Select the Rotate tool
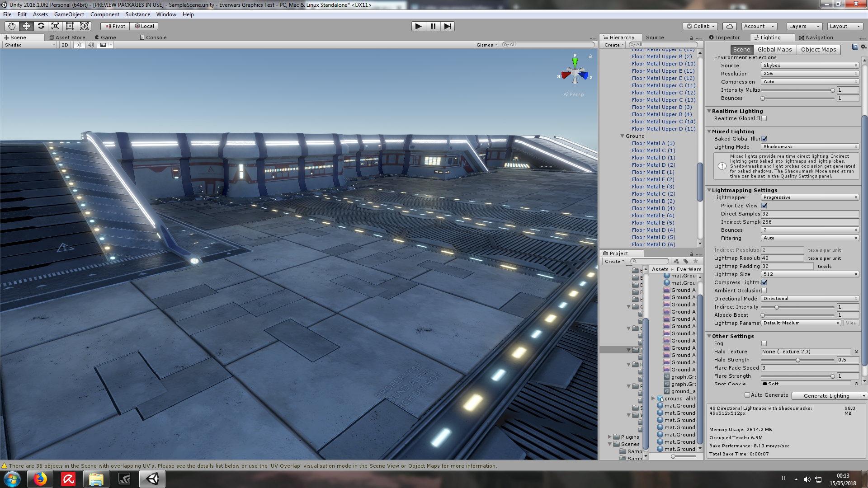868x488 pixels. point(41,26)
